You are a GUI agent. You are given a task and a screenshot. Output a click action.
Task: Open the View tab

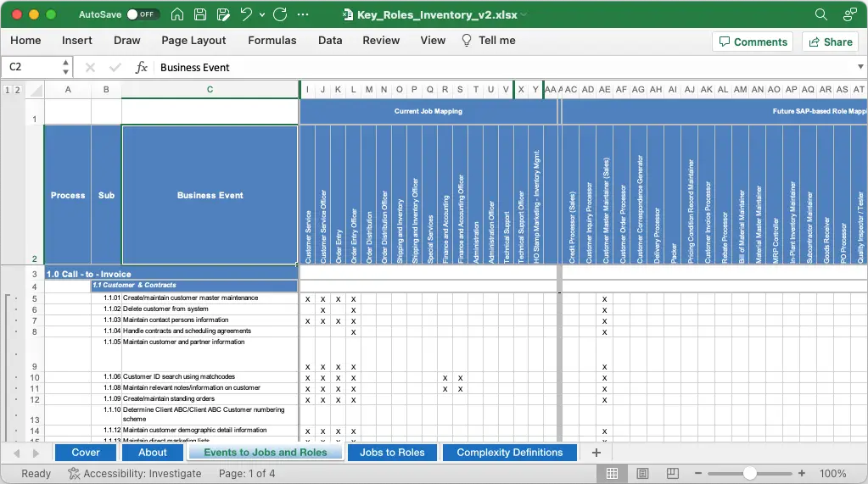(x=433, y=41)
